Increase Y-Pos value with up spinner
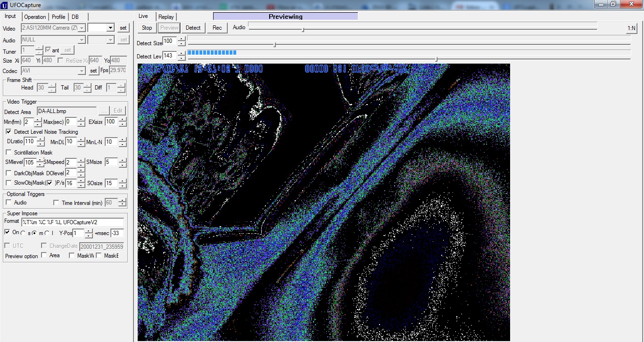This screenshot has width=644, height=342. [x=89, y=231]
